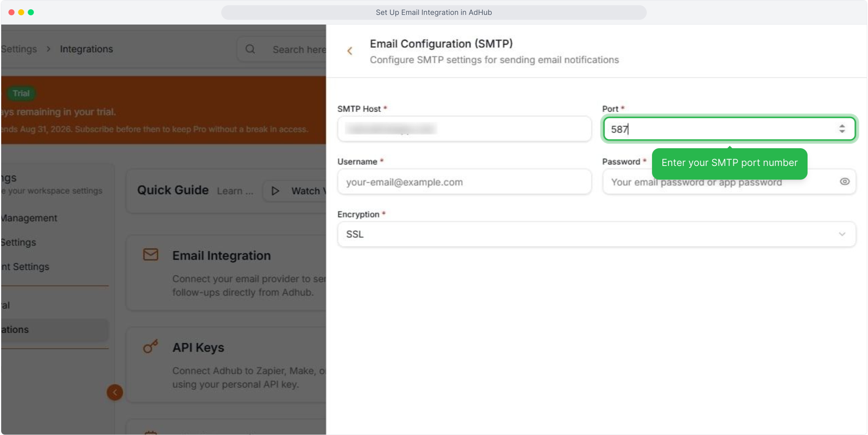Screen dimensions: 868x435
Task: Click the Email Configuration (SMTP) heading
Action: 441,43
